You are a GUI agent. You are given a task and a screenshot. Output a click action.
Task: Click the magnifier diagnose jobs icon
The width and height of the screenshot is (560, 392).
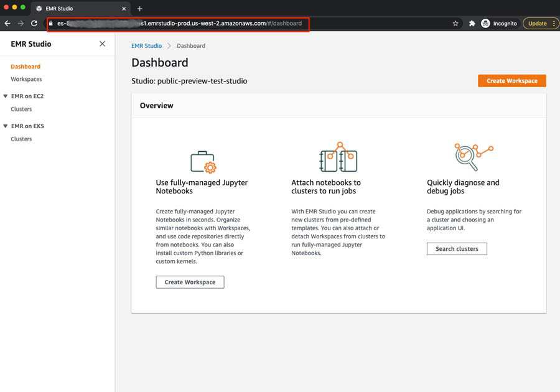click(474, 157)
